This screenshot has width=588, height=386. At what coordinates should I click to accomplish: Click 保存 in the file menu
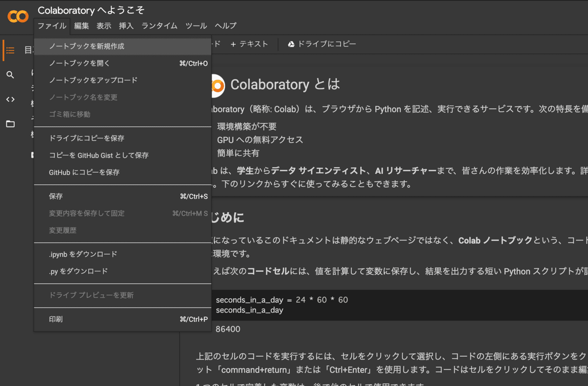(122, 196)
